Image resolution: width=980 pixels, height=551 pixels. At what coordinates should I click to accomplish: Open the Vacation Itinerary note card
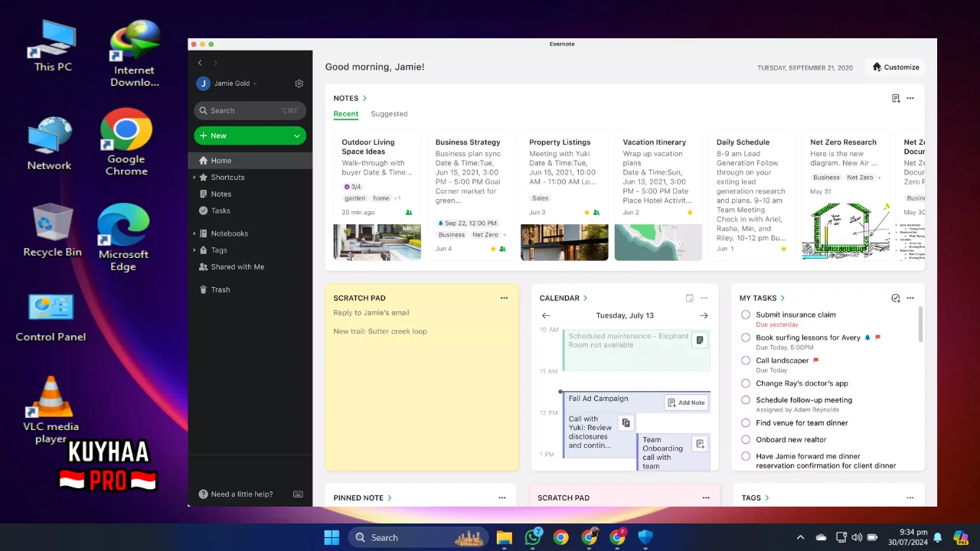coord(658,195)
